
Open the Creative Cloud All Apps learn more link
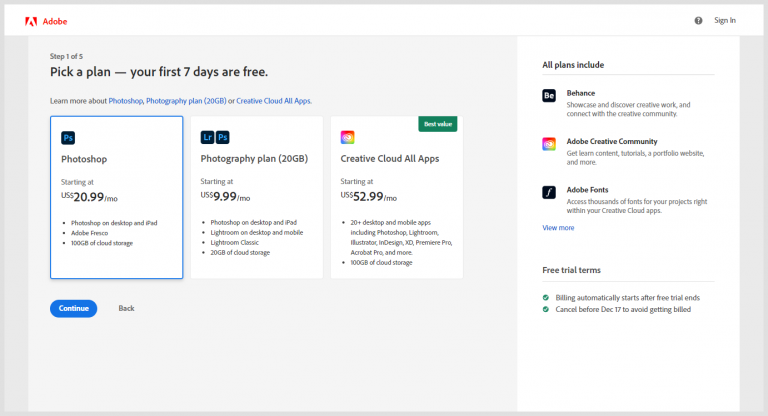(273, 101)
